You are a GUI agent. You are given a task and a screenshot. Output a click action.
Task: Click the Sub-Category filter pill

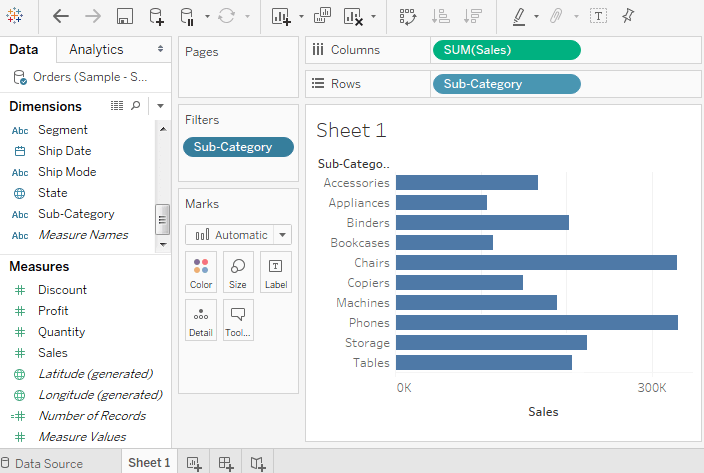[238, 147]
